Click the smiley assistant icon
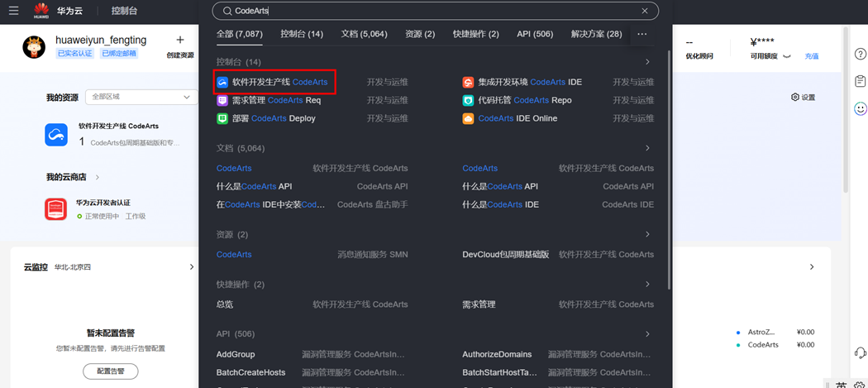 [x=860, y=108]
